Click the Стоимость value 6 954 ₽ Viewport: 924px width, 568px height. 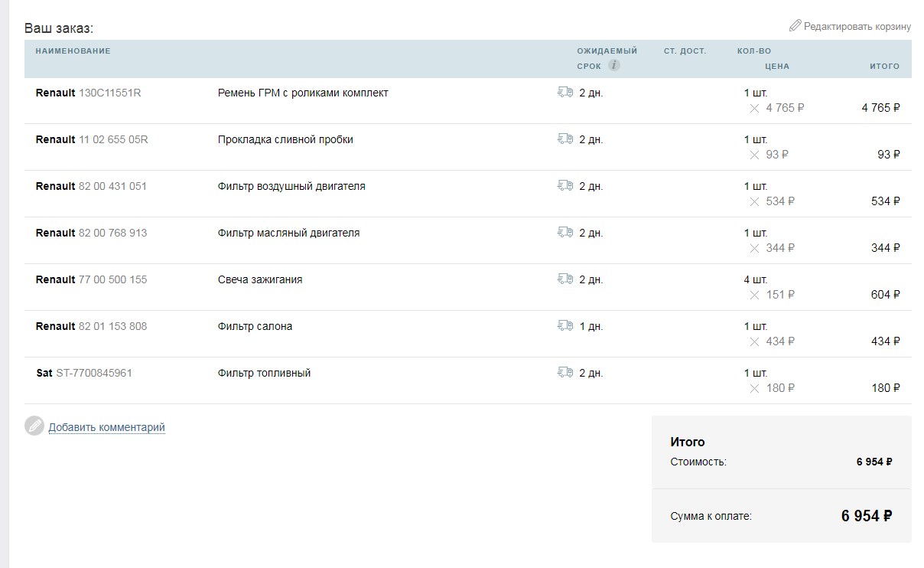pyautogui.click(x=874, y=462)
